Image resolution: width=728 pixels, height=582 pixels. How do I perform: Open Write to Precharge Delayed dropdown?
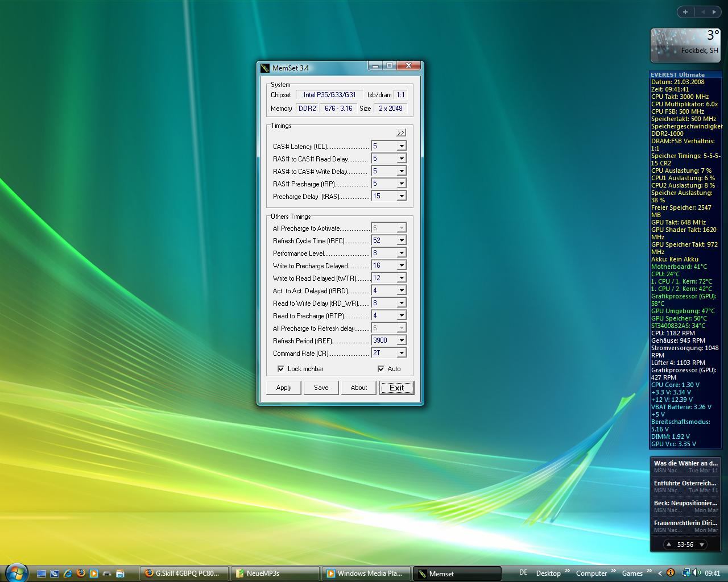[x=402, y=265]
